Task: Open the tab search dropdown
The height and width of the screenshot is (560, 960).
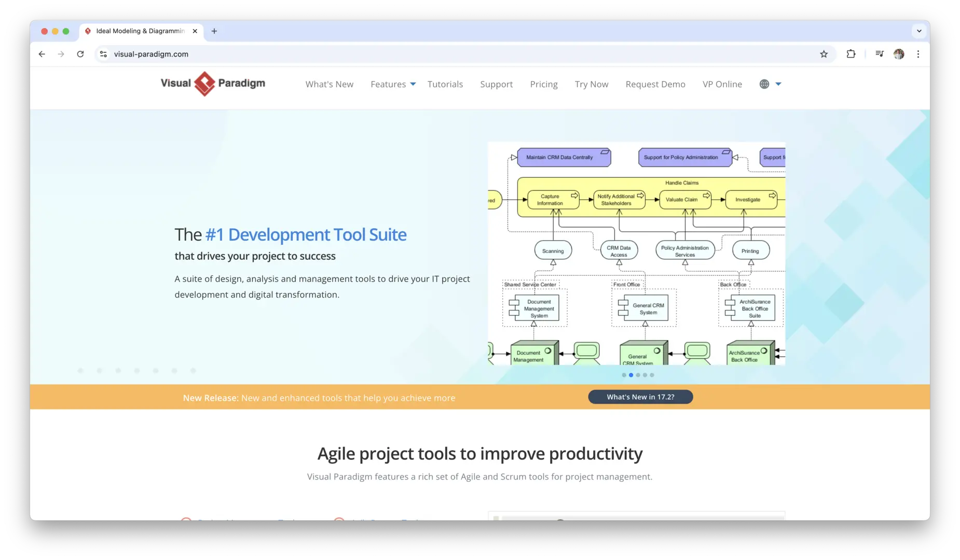Action: [x=919, y=31]
